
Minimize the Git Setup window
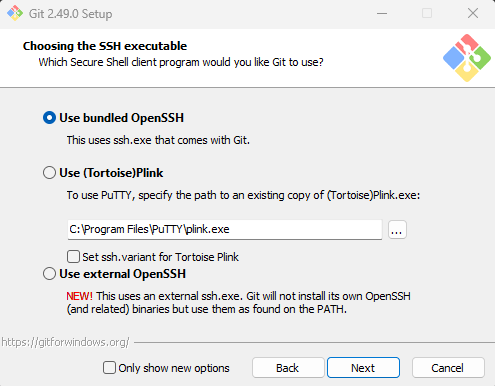(382, 13)
